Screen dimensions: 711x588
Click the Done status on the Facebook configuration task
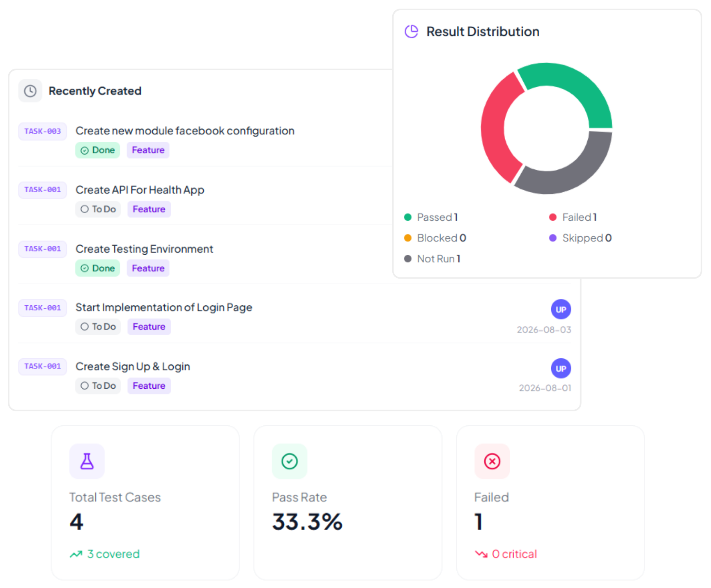98,150
